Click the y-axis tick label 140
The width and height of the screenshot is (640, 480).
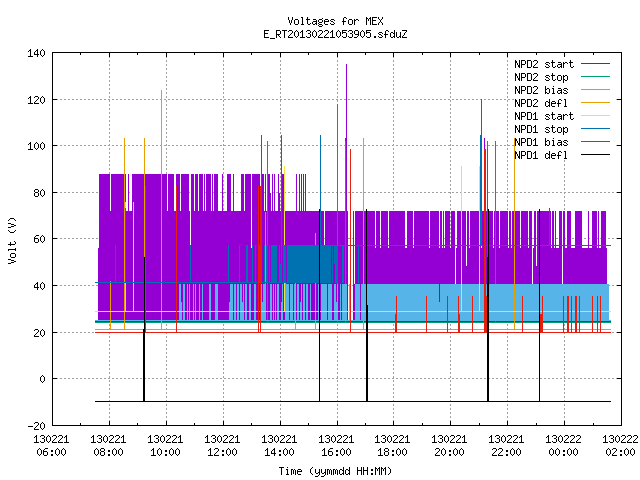[x=36, y=53]
